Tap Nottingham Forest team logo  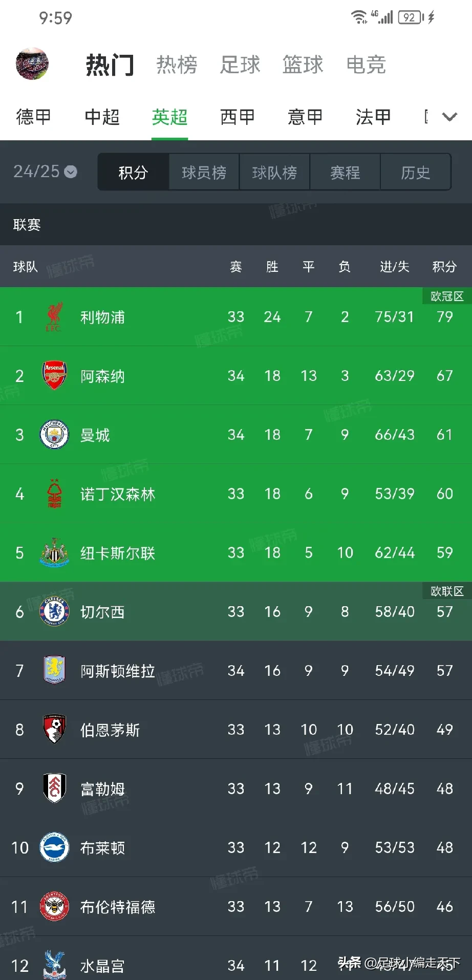click(54, 494)
